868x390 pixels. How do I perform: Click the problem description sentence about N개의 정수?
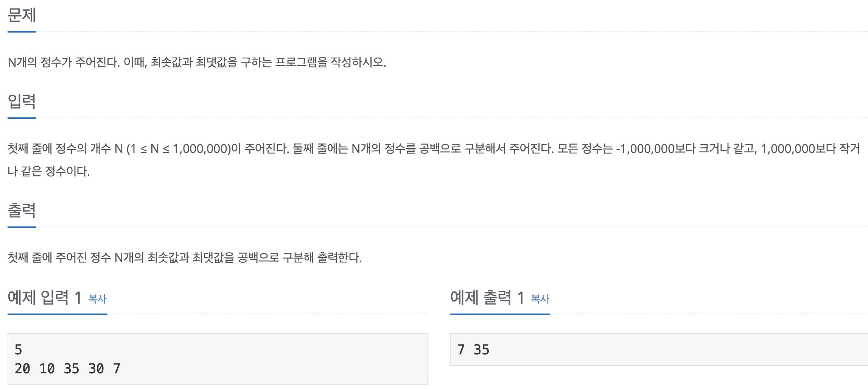tap(197, 62)
